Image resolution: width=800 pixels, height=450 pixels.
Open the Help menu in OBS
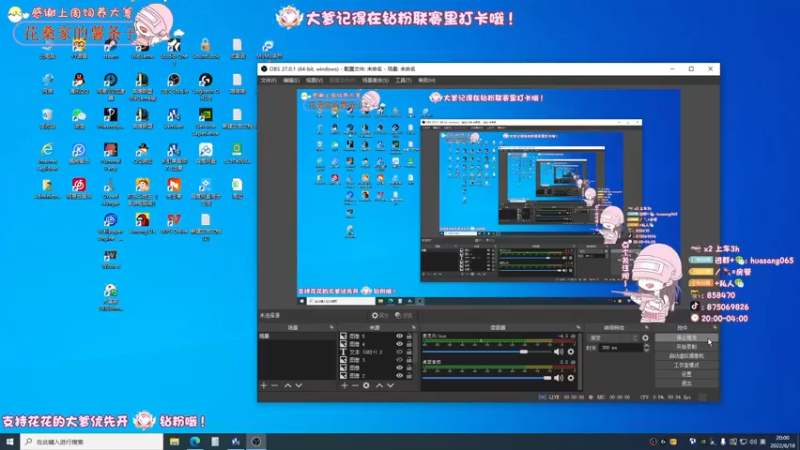coord(427,81)
